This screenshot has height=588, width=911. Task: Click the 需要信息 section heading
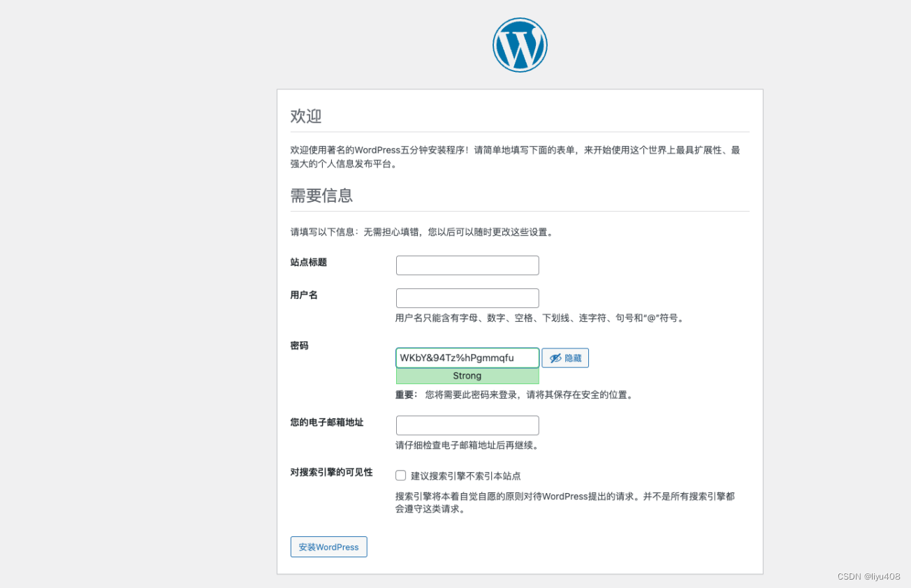(x=321, y=196)
